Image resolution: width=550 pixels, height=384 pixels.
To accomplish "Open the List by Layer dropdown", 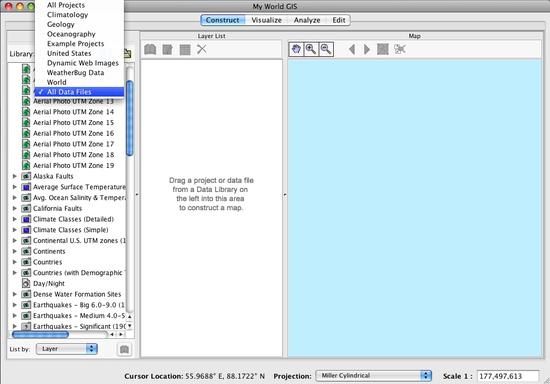I will coord(67,349).
